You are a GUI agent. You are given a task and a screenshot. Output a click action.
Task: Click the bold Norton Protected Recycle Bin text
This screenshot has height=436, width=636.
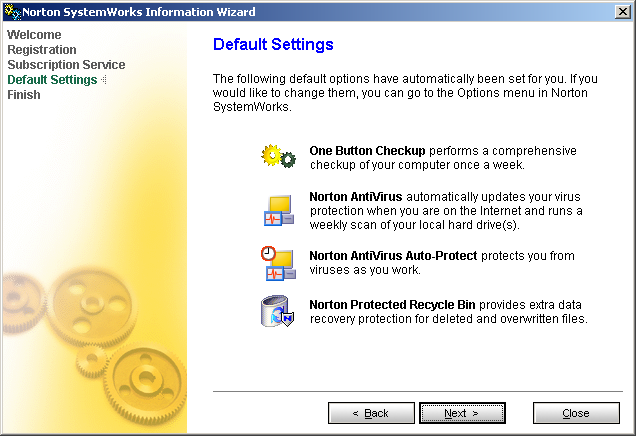point(392,305)
